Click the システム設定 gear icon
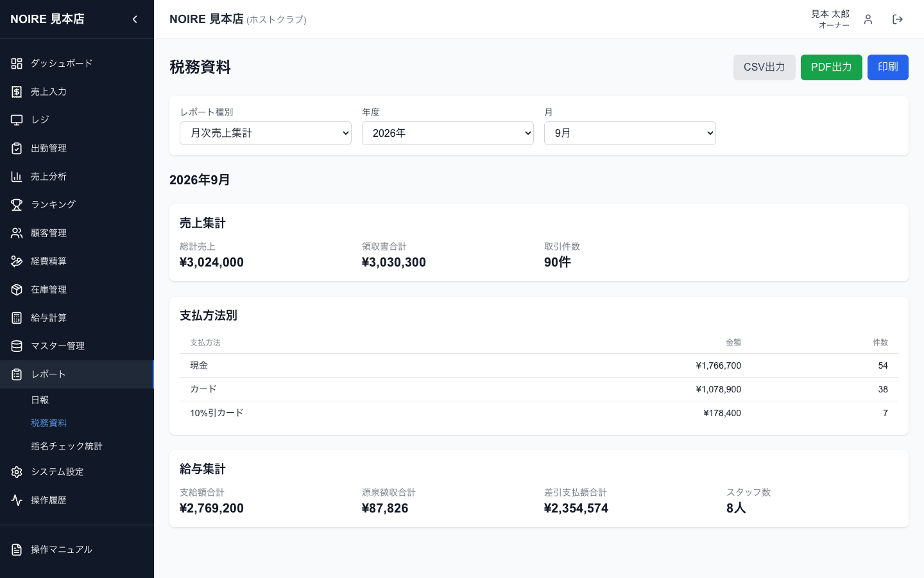This screenshot has height=578, width=924. [x=17, y=472]
